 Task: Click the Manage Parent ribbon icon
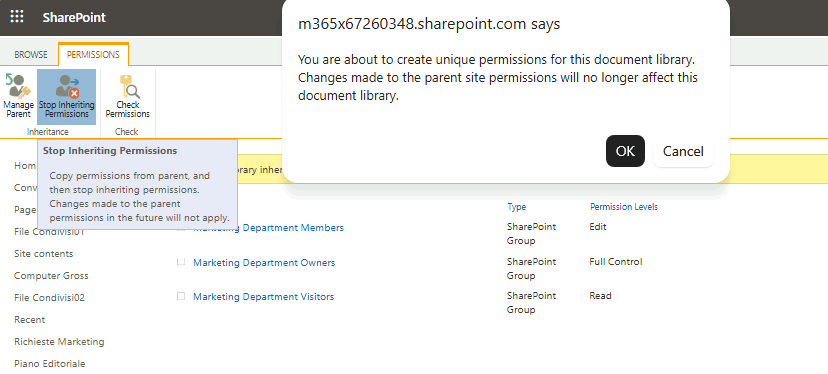(18, 96)
